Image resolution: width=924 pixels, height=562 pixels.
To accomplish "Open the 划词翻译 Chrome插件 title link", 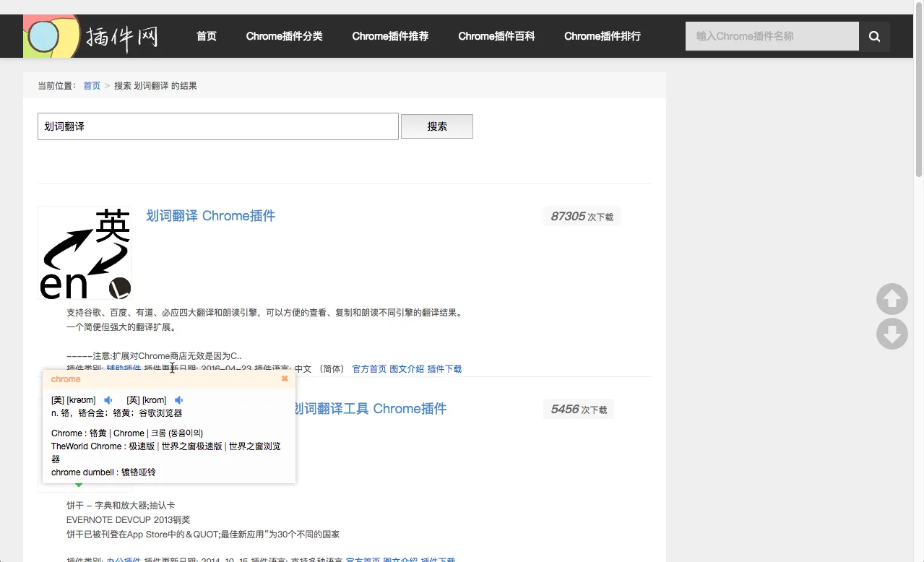I will pos(210,216).
